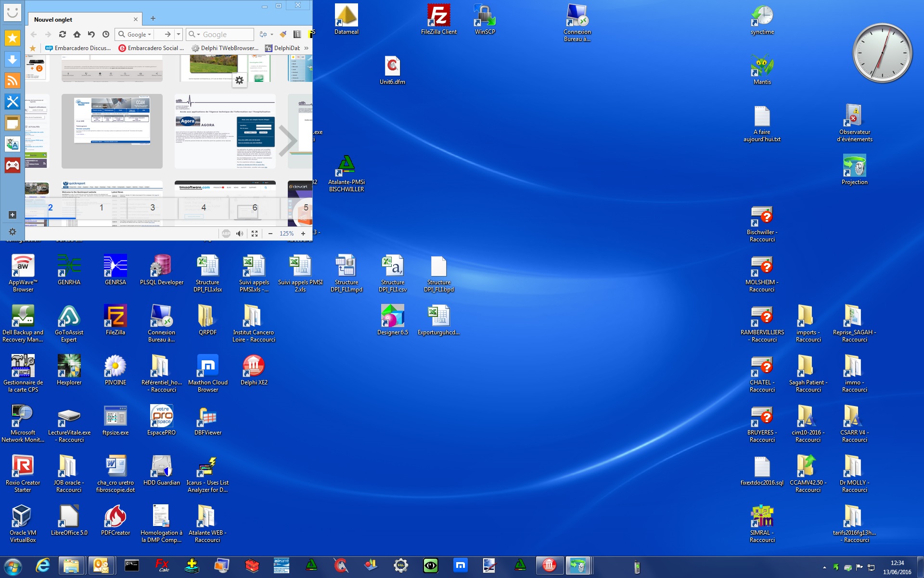Open the CCAM quick access thumbnail
Screen dimensions: 924x578
[112, 131]
